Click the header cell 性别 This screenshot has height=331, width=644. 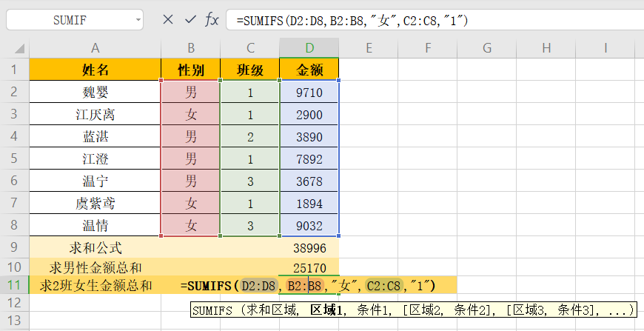click(190, 70)
